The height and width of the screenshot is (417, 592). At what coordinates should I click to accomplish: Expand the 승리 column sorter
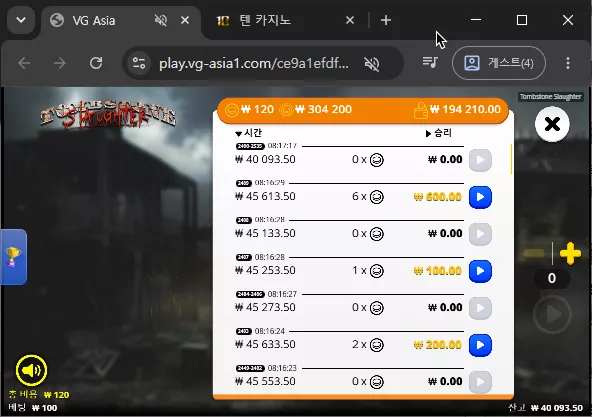coord(439,133)
